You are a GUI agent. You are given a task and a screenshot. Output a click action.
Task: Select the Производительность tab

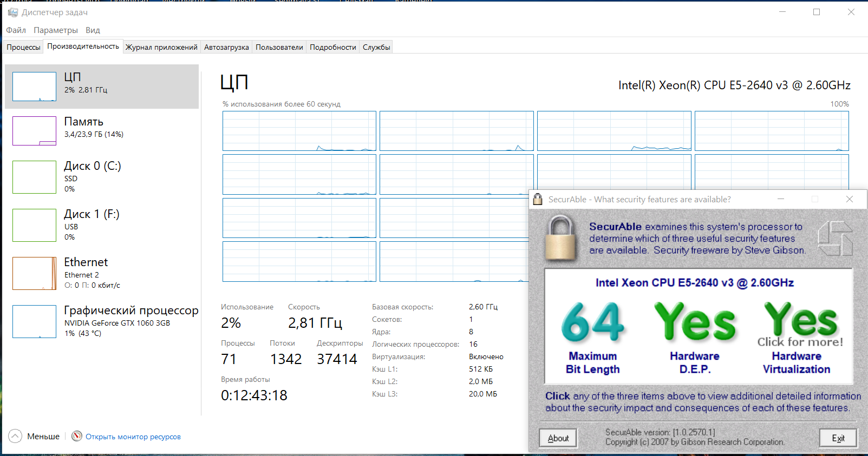(x=83, y=47)
